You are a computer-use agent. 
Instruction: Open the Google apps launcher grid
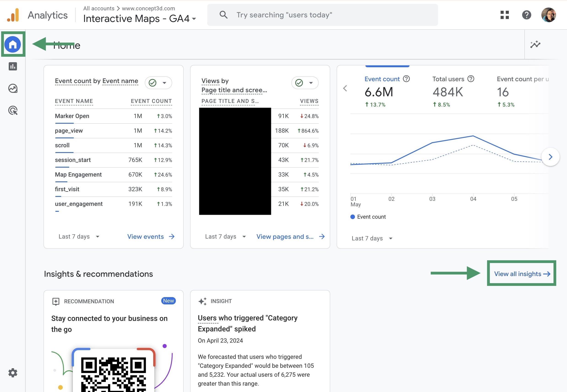click(504, 15)
